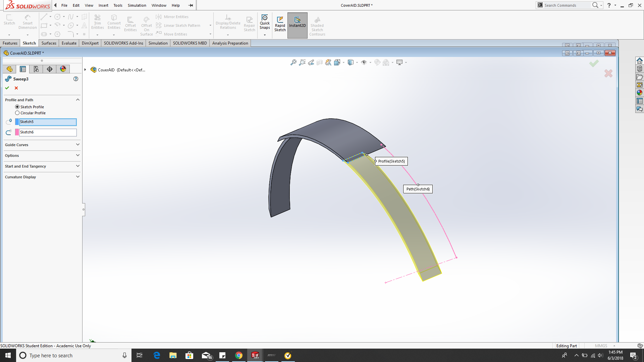Open the Window menu
Screen dimensions: 644x362
pos(159,5)
